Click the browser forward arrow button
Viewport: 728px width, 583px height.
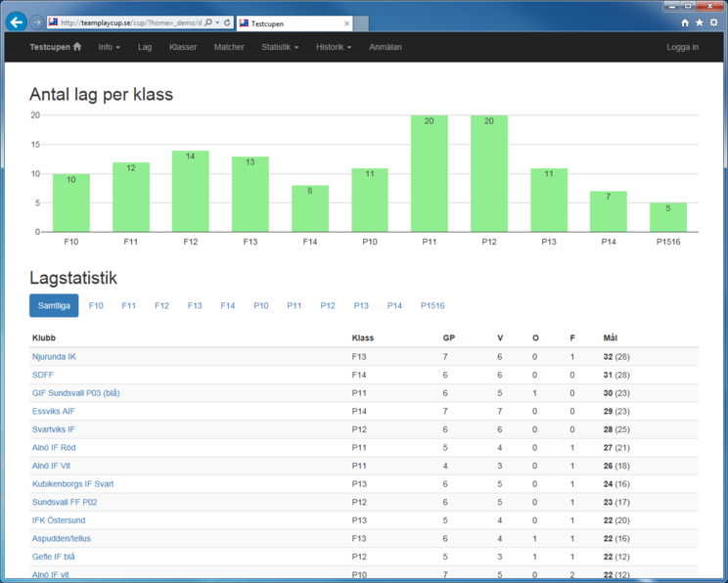(37, 22)
